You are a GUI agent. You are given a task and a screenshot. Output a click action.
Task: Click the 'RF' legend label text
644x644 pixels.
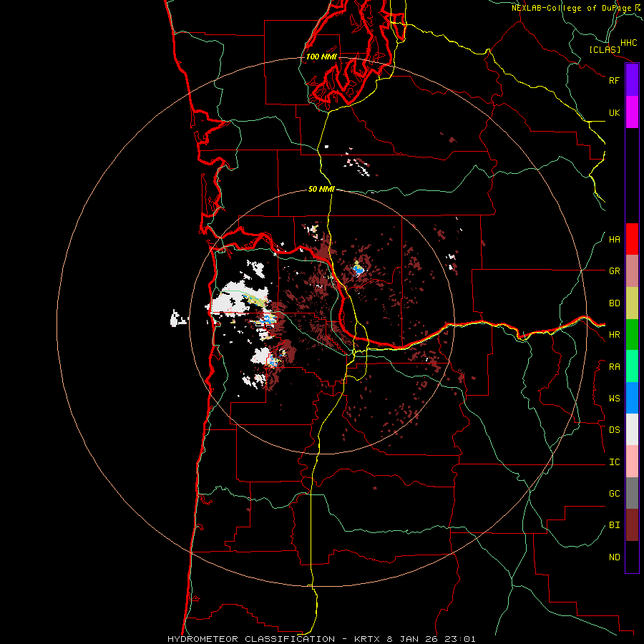coord(614,80)
